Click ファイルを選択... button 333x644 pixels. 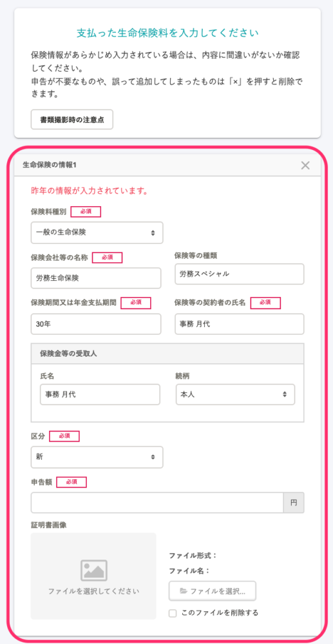[213, 591]
